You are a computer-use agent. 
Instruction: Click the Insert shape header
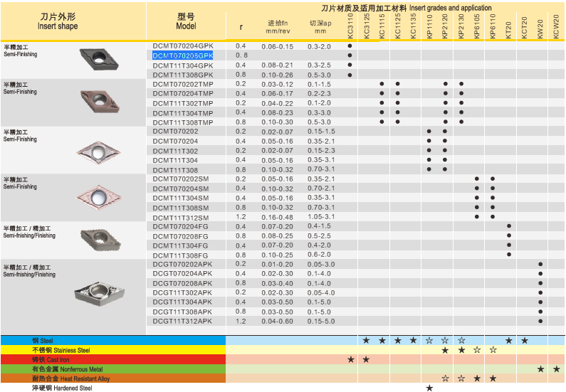(58, 21)
